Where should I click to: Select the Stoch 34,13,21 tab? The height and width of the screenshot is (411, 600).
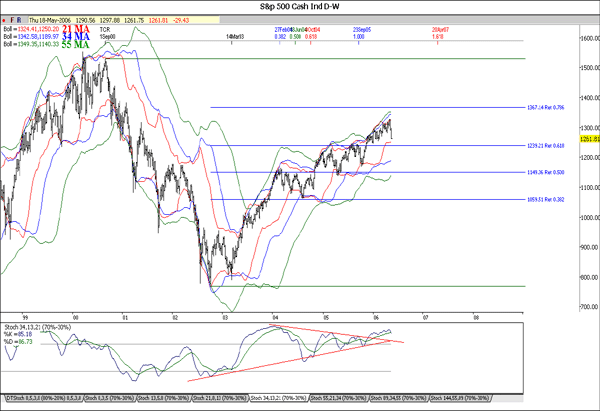(279, 398)
